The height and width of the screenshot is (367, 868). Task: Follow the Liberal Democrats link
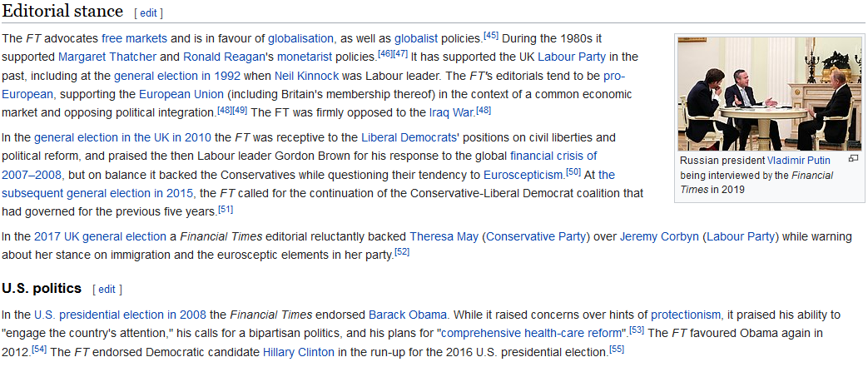[x=409, y=137]
